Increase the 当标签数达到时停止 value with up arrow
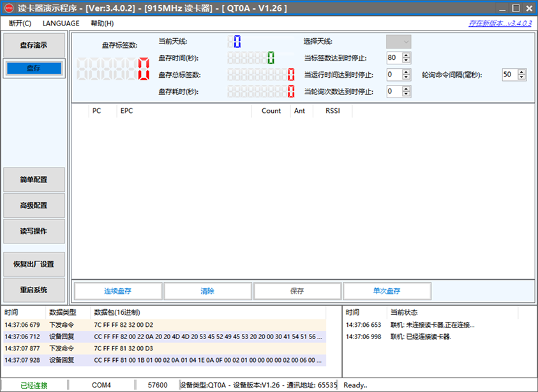 [x=407, y=55]
